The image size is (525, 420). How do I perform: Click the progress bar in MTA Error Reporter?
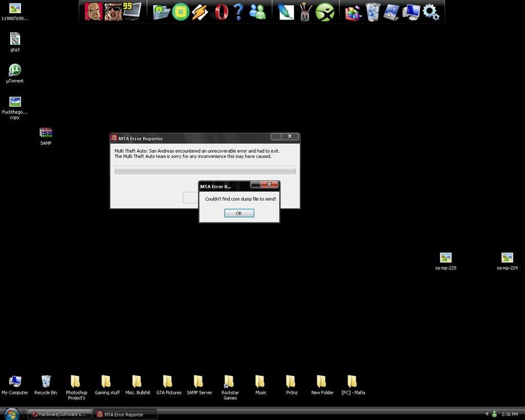(x=205, y=170)
